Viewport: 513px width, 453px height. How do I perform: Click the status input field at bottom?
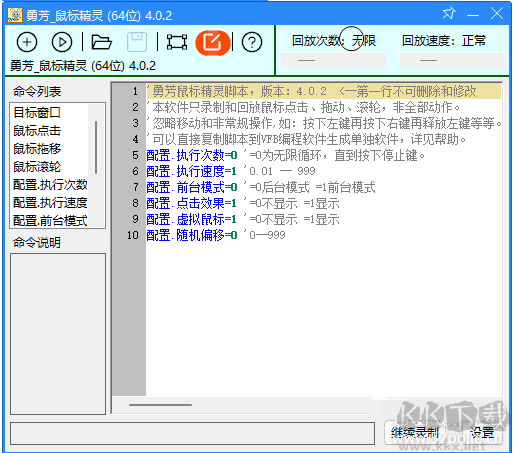point(192,433)
